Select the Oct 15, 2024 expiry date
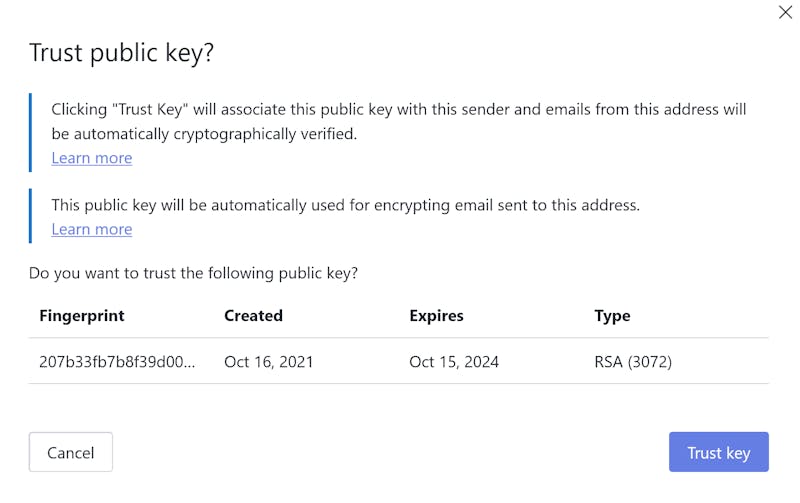The height and width of the screenshot is (503, 800). 454,362
